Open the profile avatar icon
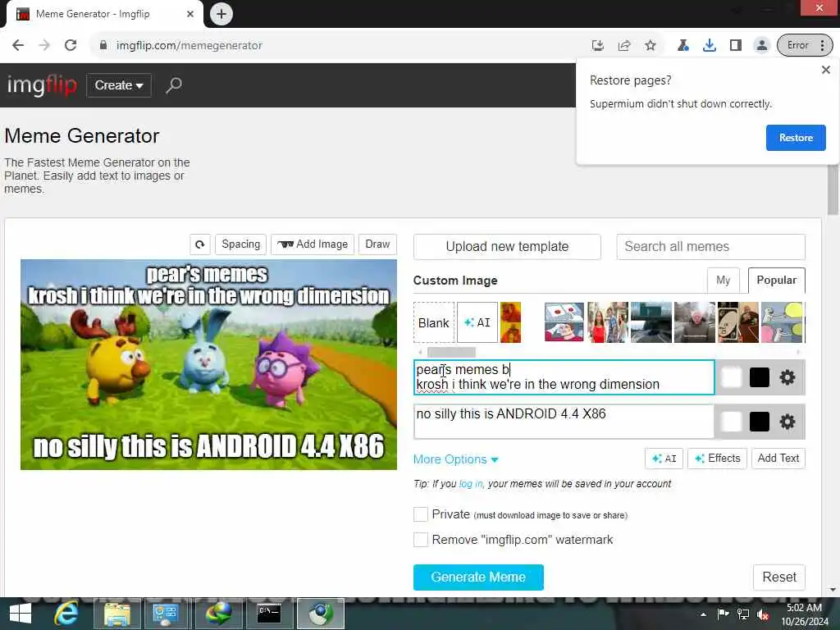 point(761,46)
